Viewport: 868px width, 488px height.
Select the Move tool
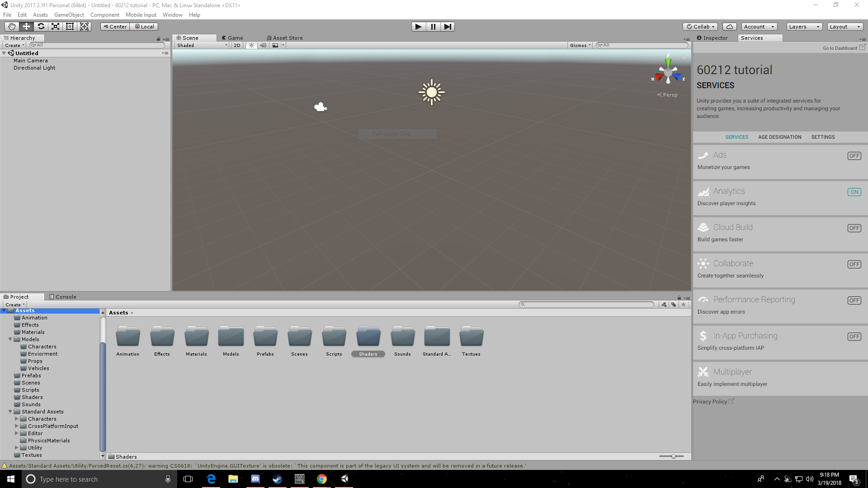tap(26, 27)
